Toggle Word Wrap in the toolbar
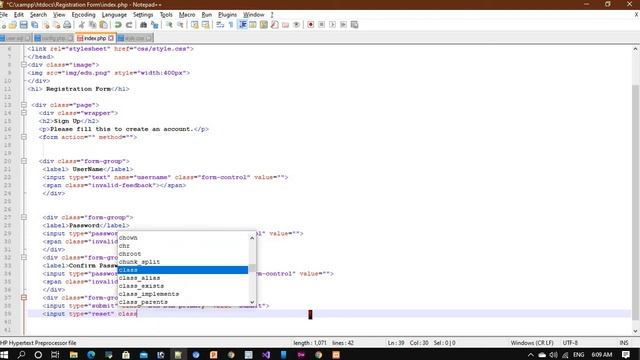 [220, 25]
